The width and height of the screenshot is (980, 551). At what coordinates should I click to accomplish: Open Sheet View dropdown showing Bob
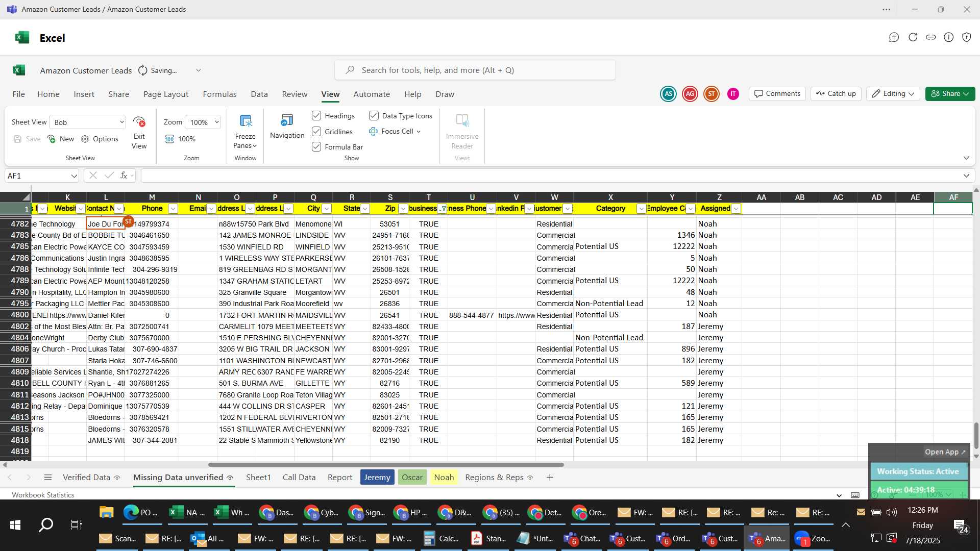click(x=88, y=122)
